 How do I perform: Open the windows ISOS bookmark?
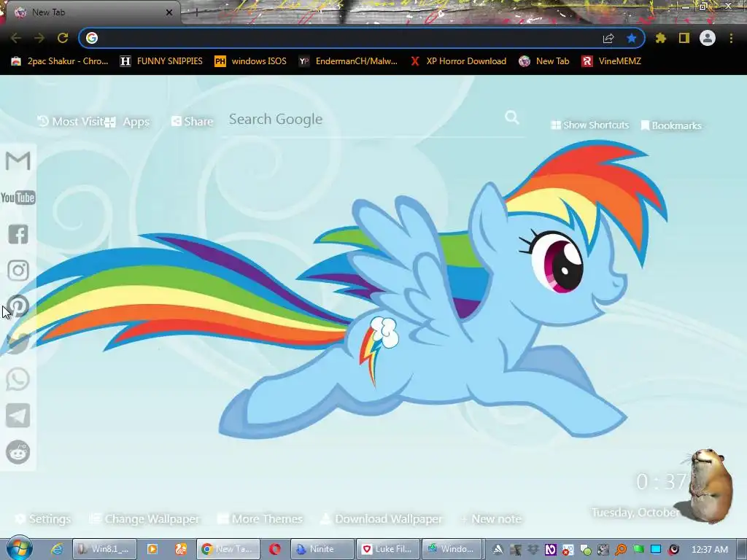pos(251,61)
